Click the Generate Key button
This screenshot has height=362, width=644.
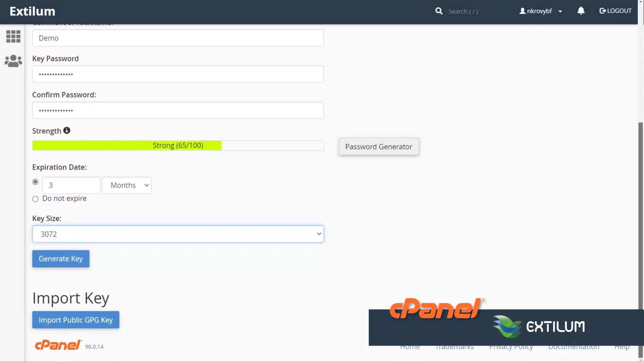(x=61, y=259)
